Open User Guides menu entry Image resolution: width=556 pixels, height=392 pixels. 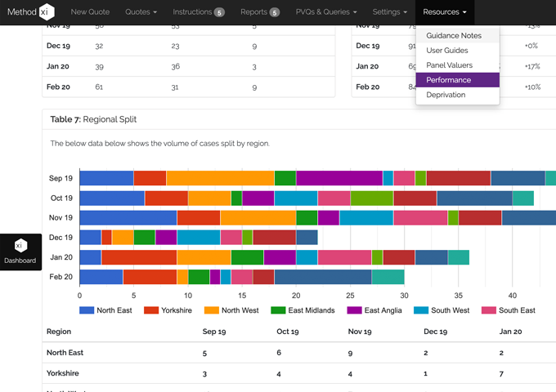(449, 51)
